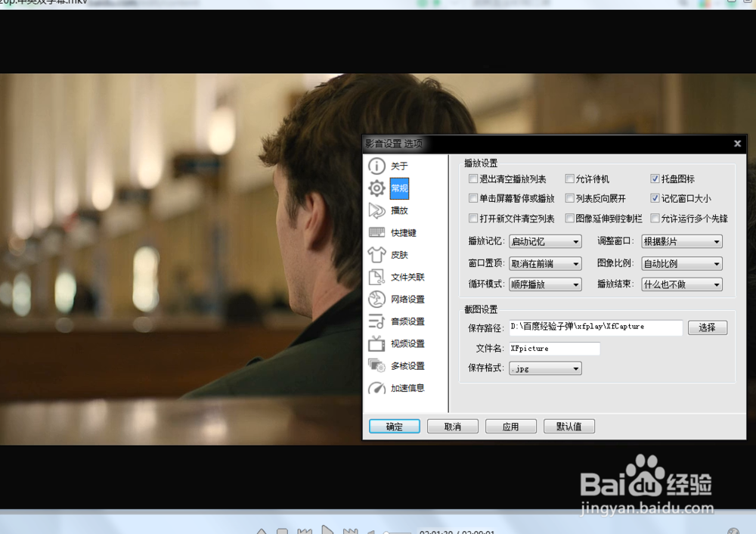Image resolution: width=756 pixels, height=534 pixels.
Task: Click the 应用 button
Action: click(510, 427)
